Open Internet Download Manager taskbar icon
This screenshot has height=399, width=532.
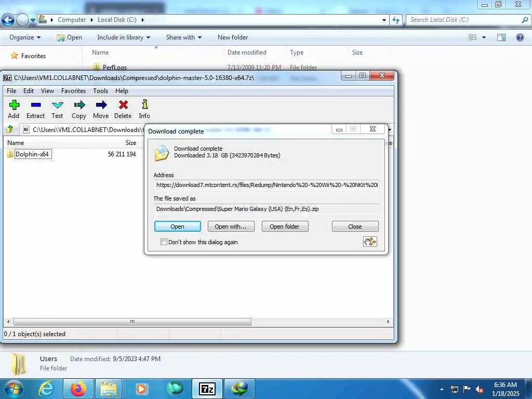pos(239,389)
